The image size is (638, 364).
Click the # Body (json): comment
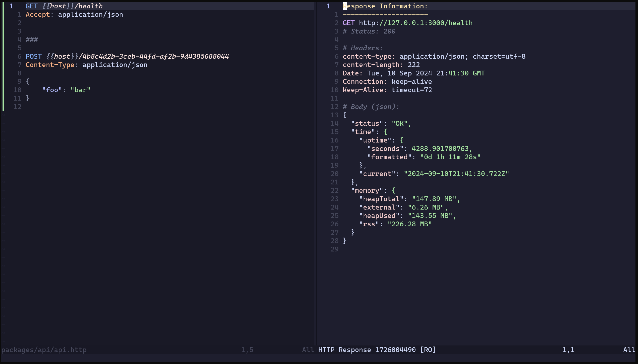(371, 107)
